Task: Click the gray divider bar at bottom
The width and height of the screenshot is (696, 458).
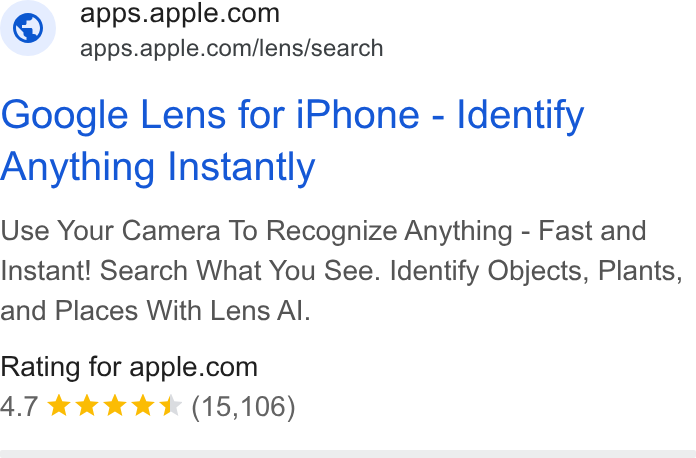Action: (348, 454)
